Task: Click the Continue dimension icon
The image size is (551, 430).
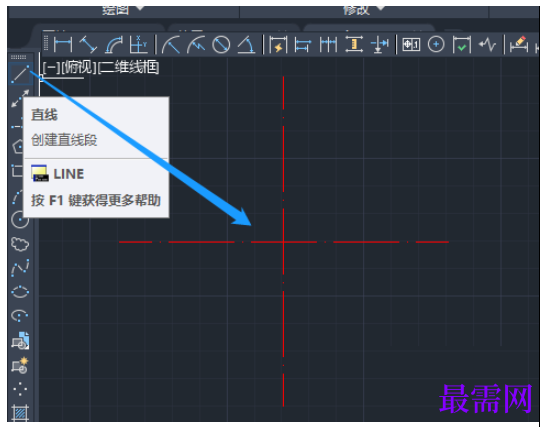Action: pyautogui.click(x=328, y=45)
